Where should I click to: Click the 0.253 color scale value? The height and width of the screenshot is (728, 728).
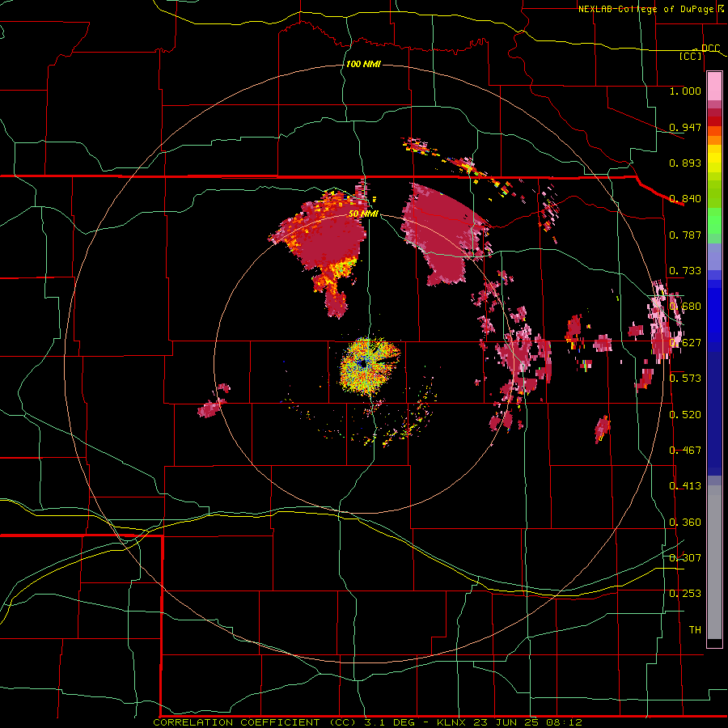[x=685, y=594]
